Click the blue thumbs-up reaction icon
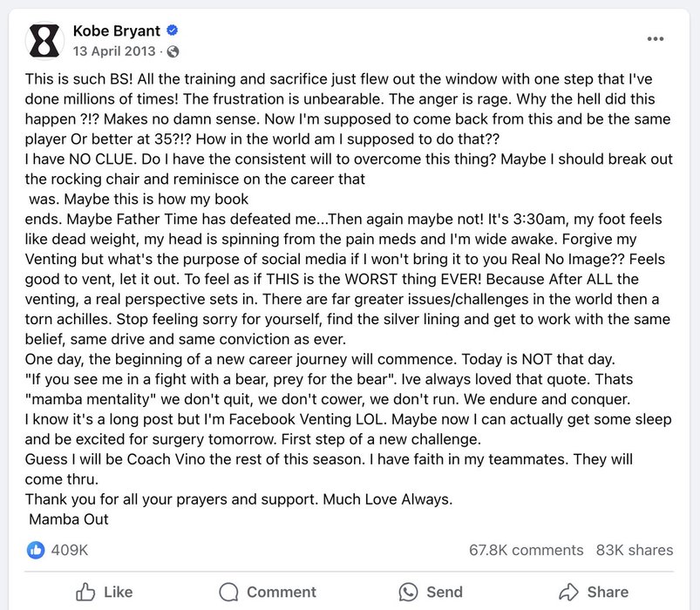The image size is (700, 610). point(36,550)
